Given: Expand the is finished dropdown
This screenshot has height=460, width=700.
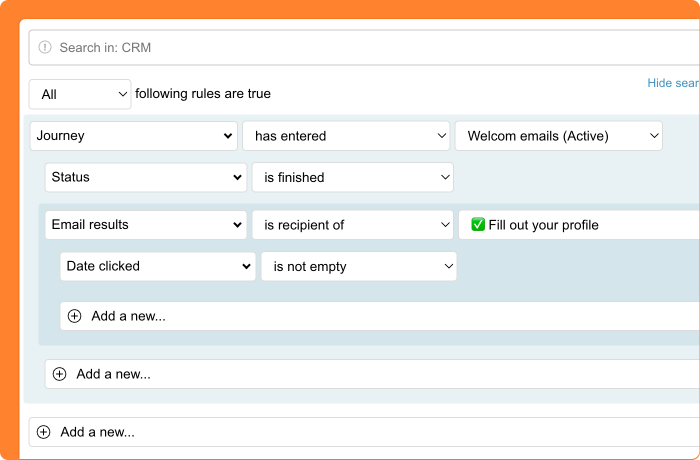Looking at the screenshot, I should 352,177.
